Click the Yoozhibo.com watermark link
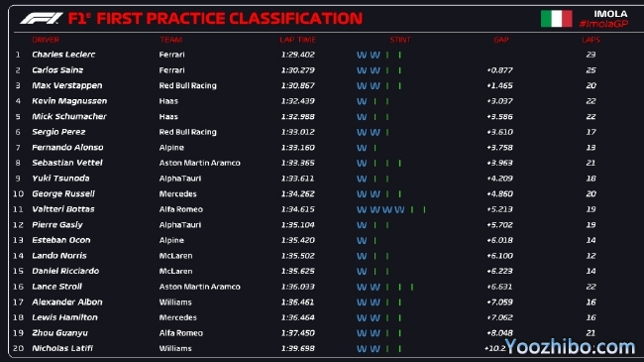 pos(570,347)
